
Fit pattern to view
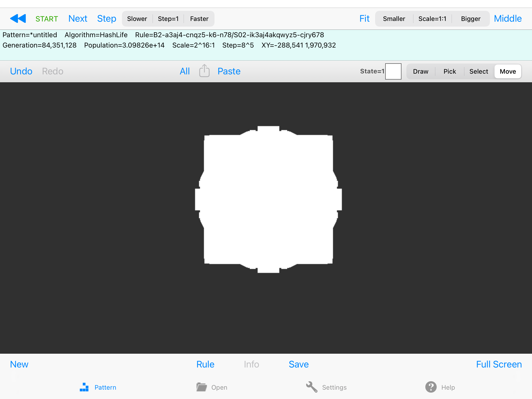pyautogui.click(x=364, y=18)
